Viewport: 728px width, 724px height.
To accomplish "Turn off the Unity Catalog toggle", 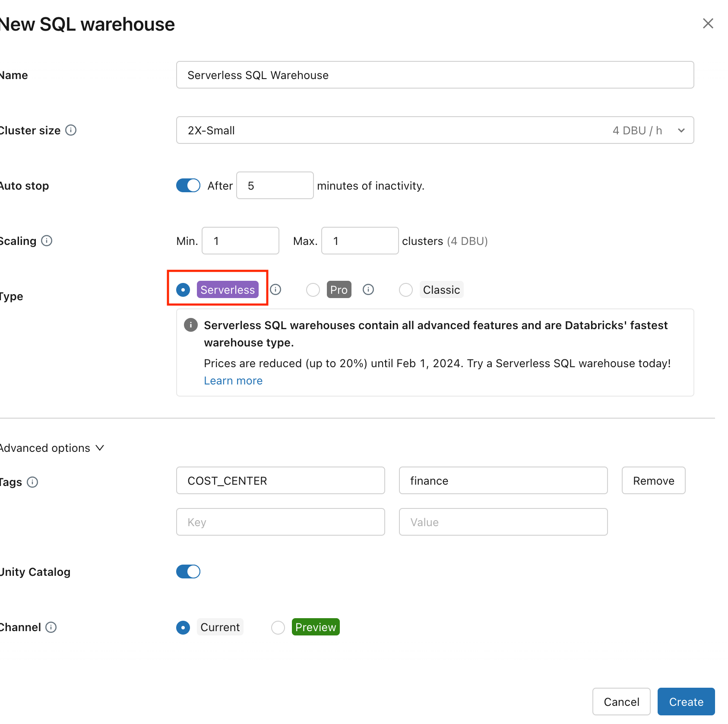I will 188,572.
